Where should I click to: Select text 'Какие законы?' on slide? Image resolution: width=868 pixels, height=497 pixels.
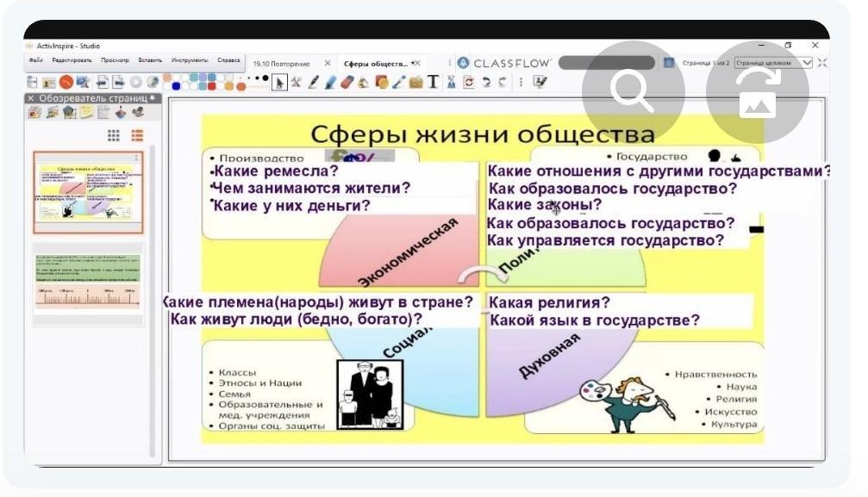point(544,205)
